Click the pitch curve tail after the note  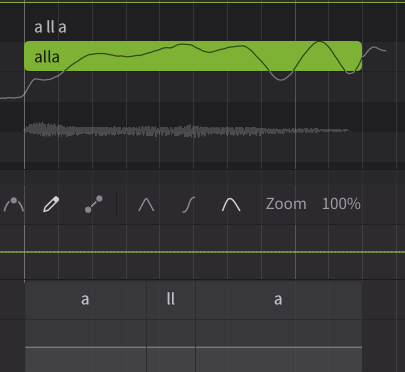tap(375, 50)
